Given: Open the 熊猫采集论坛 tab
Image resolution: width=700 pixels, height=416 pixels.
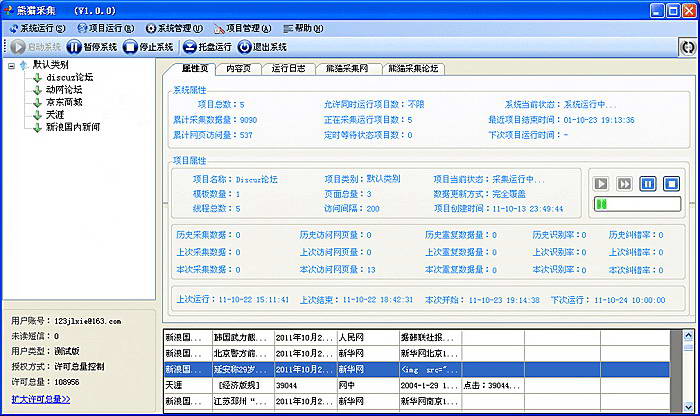Looking at the screenshot, I should click(413, 69).
